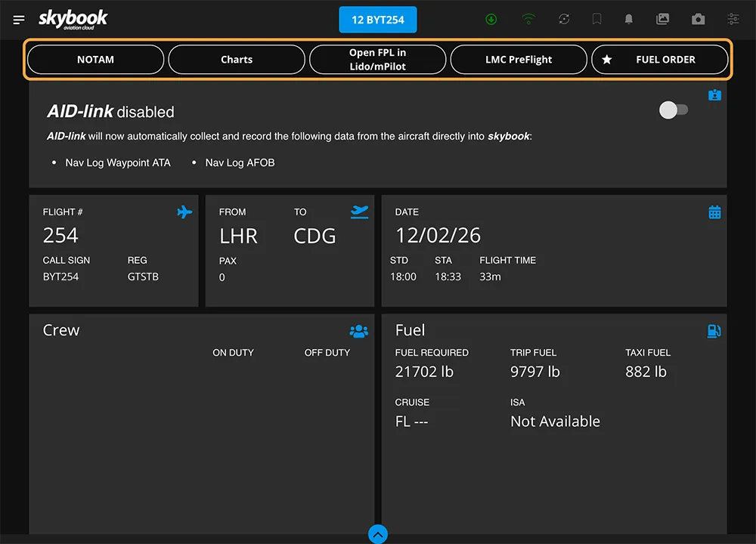The width and height of the screenshot is (756, 544).
Task: Open the NOTAM tab
Action: pos(95,60)
